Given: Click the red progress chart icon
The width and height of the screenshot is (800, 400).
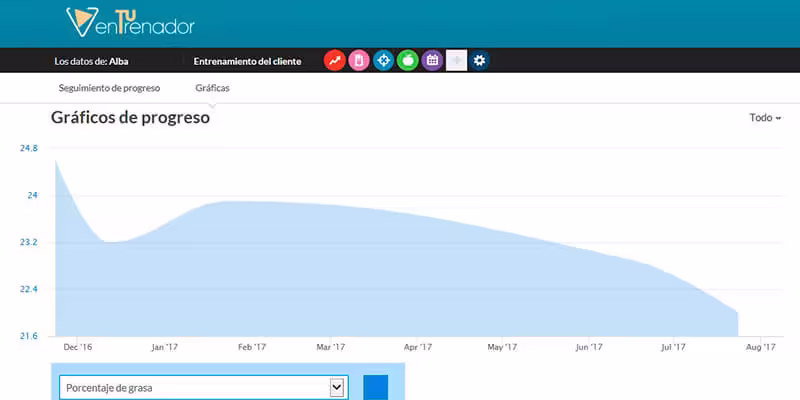Looking at the screenshot, I should click(335, 61).
